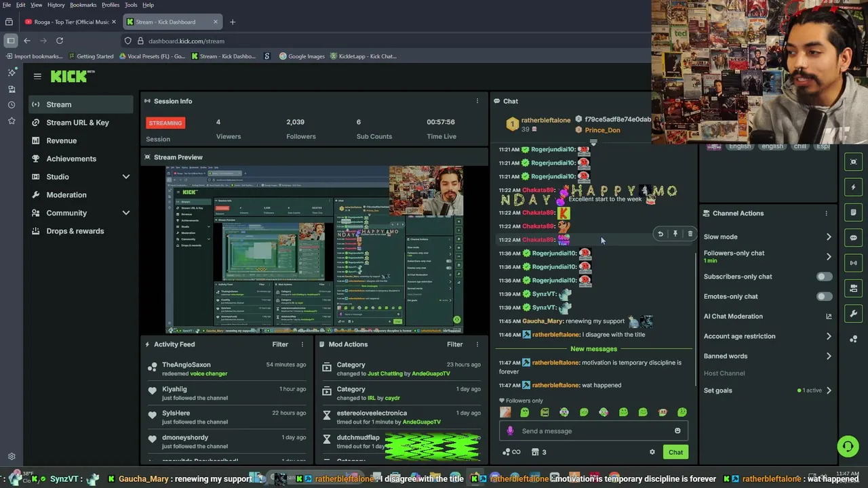Screen dimensions: 868x488
Task: Toggle Emotes-only chat switch
Action: coord(824,296)
